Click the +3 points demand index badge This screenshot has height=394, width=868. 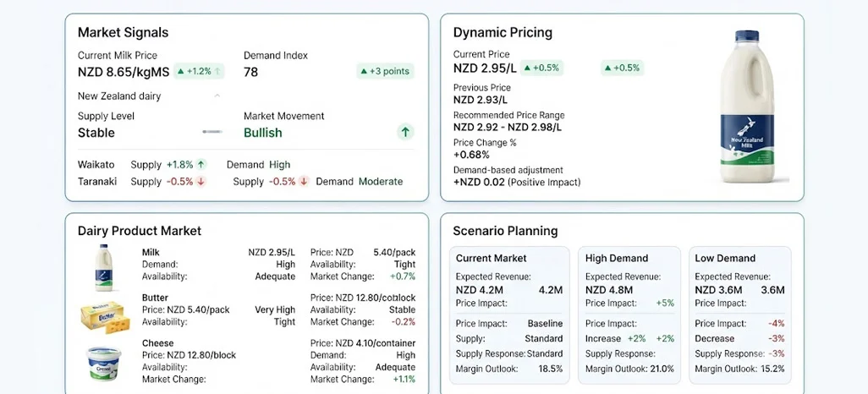pyautogui.click(x=385, y=71)
